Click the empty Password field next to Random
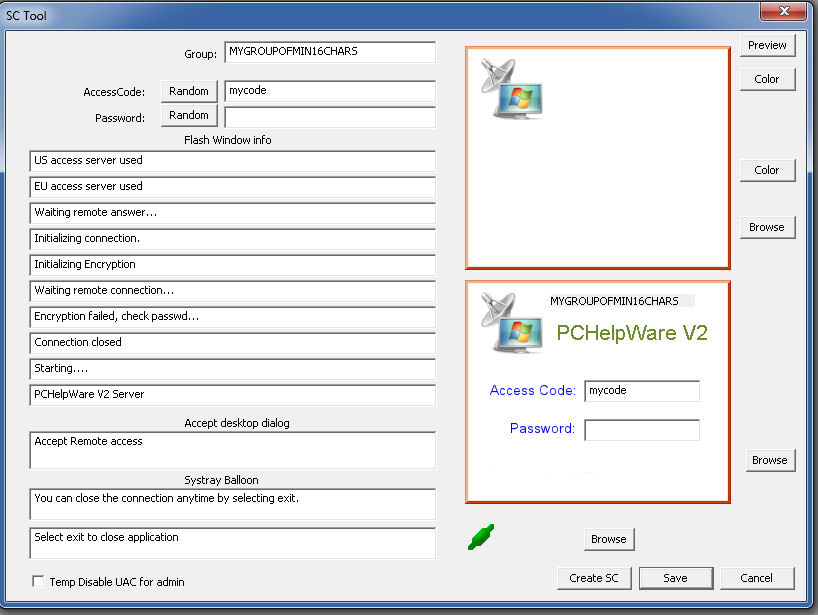 tap(330, 117)
